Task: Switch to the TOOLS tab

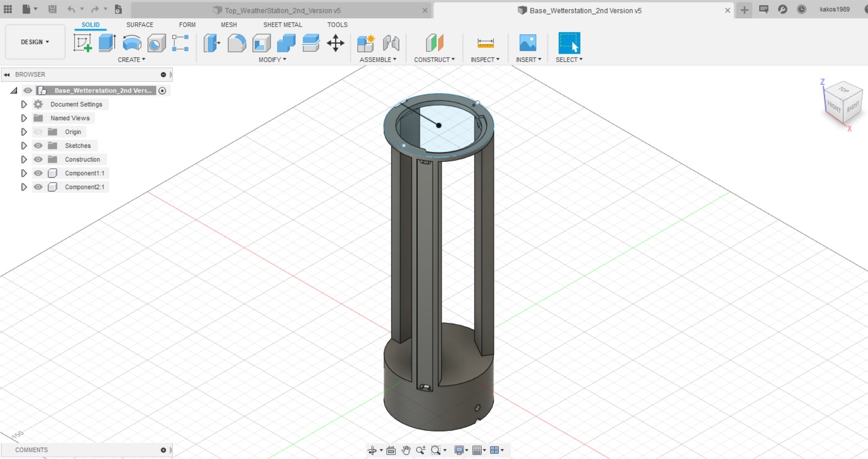Action: pyautogui.click(x=337, y=25)
